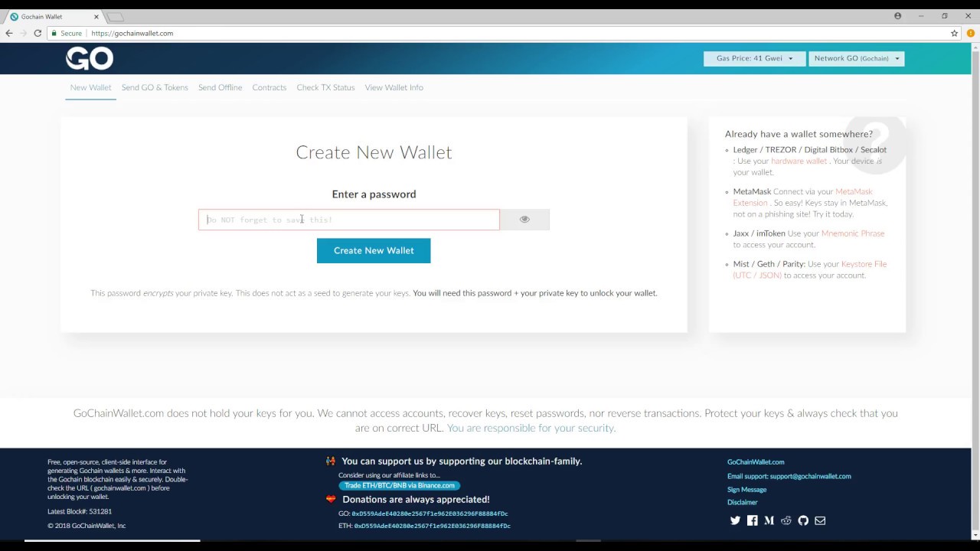Bookmark the page with star icon
This screenshot has width=980, height=551.
pos(955,33)
